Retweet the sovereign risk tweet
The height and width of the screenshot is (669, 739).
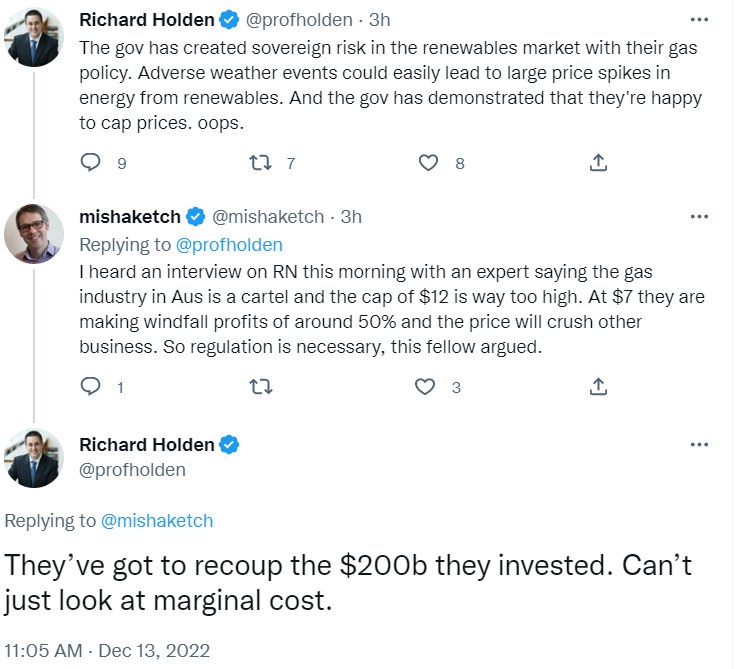point(260,163)
